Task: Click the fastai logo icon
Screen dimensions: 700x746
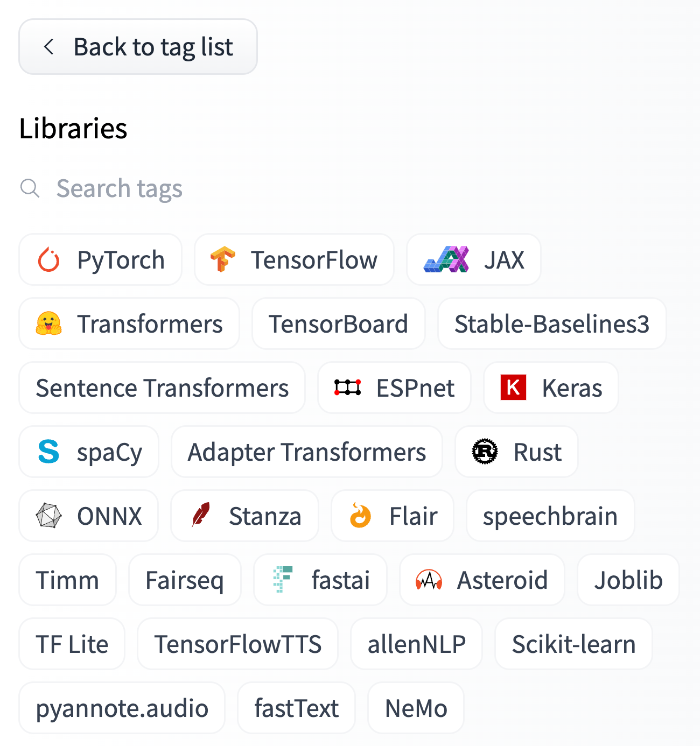Action: pyautogui.click(x=283, y=580)
